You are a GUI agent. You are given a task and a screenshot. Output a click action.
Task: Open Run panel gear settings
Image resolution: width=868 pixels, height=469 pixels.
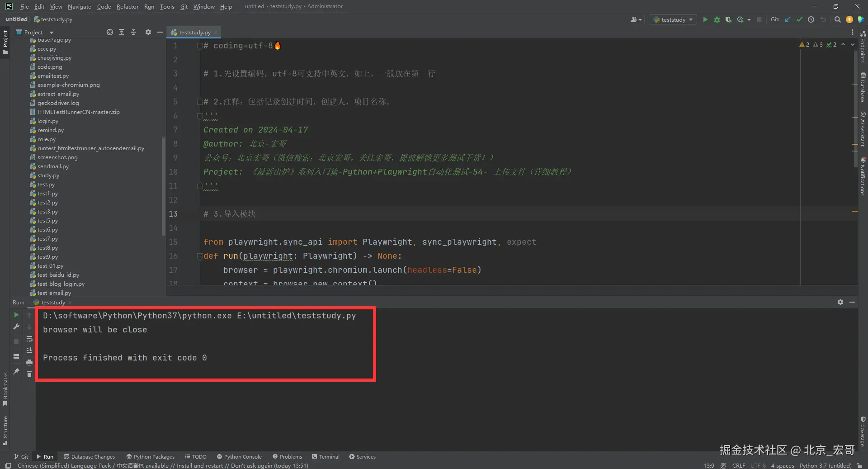click(840, 302)
